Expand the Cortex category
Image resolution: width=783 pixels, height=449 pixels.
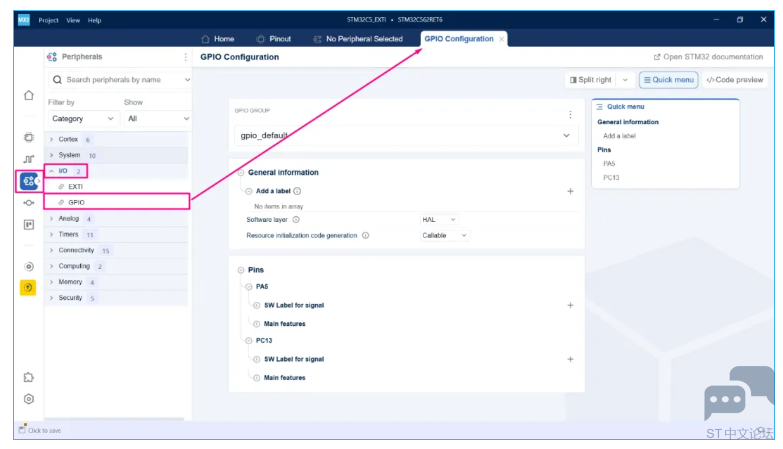(51, 139)
